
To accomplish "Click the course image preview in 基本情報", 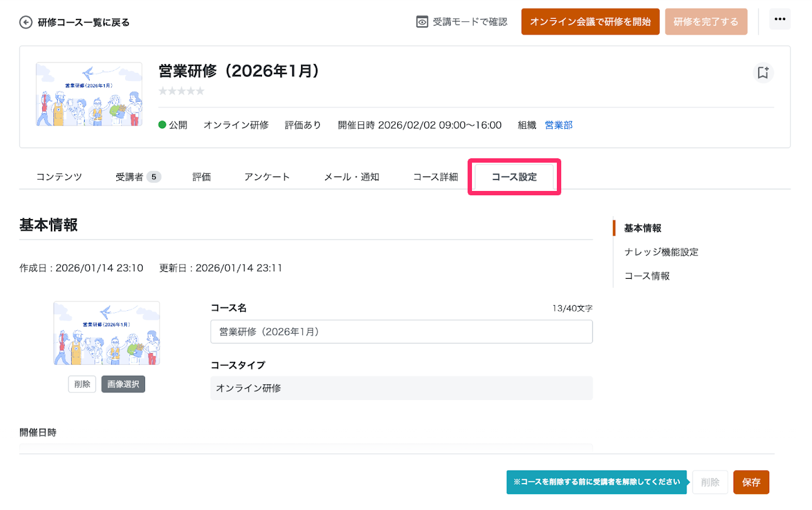I will pyautogui.click(x=106, y=333).
